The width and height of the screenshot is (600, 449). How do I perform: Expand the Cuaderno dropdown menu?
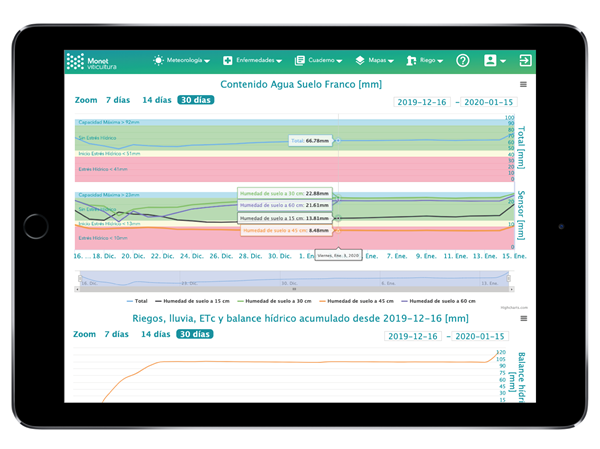tap(321, 61)
